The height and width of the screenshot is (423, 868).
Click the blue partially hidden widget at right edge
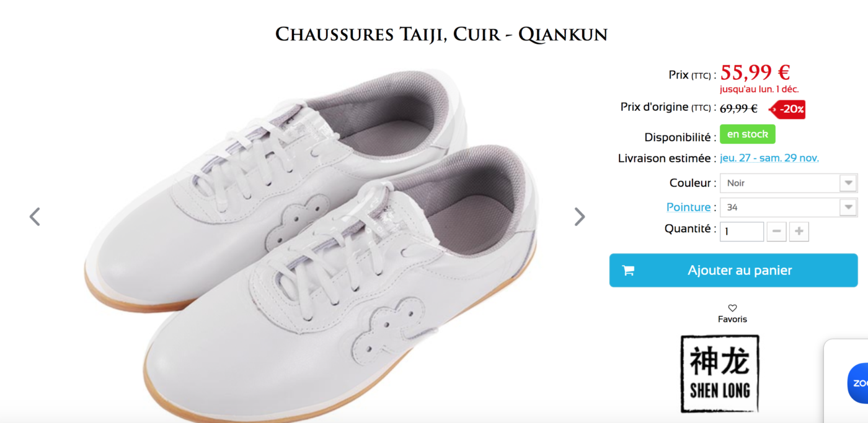[857, 382]
